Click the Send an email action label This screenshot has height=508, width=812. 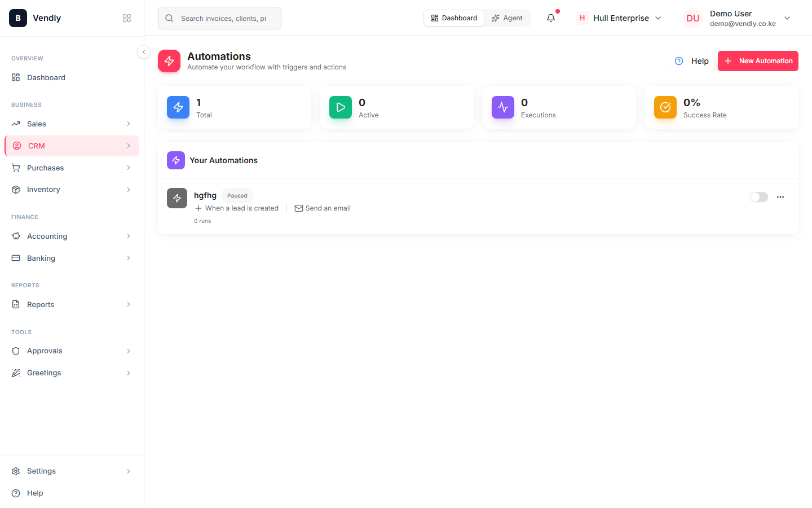point(328,208)
